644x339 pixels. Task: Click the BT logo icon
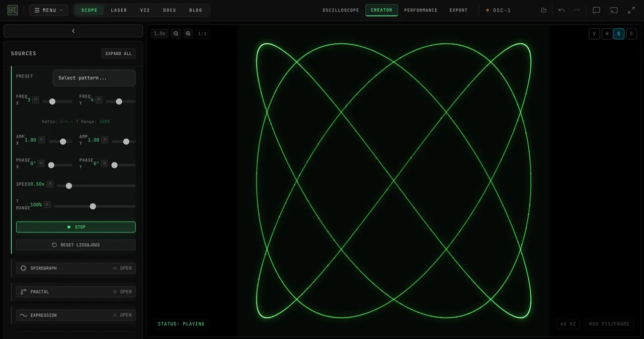pos(13,10)
